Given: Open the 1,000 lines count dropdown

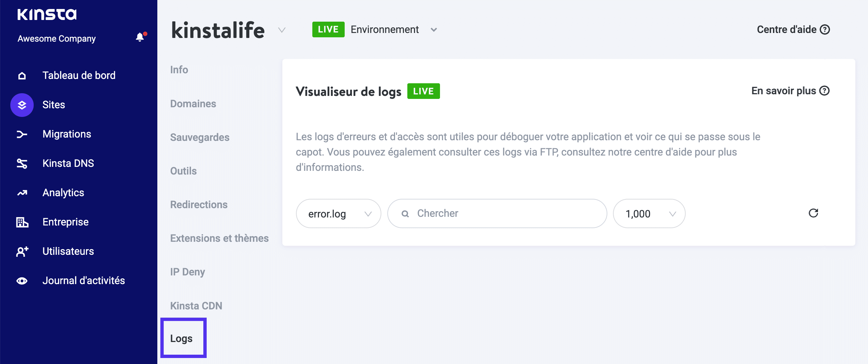Looking at the screenshot, I should 649,213.
